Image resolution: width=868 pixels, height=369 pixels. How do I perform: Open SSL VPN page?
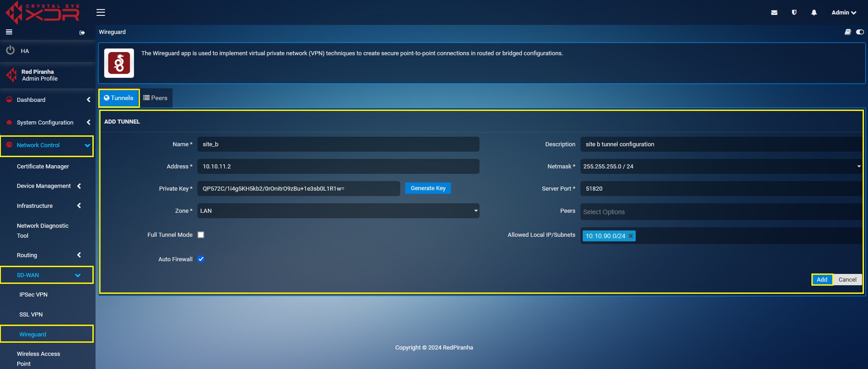coord(31,315)
